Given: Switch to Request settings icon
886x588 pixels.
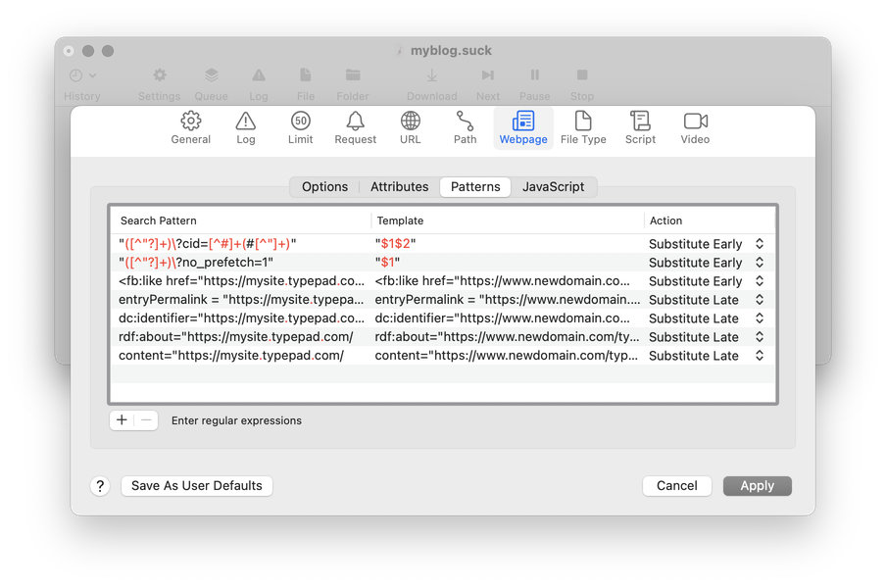Looking at the screenshot, I should pos(355,127).
